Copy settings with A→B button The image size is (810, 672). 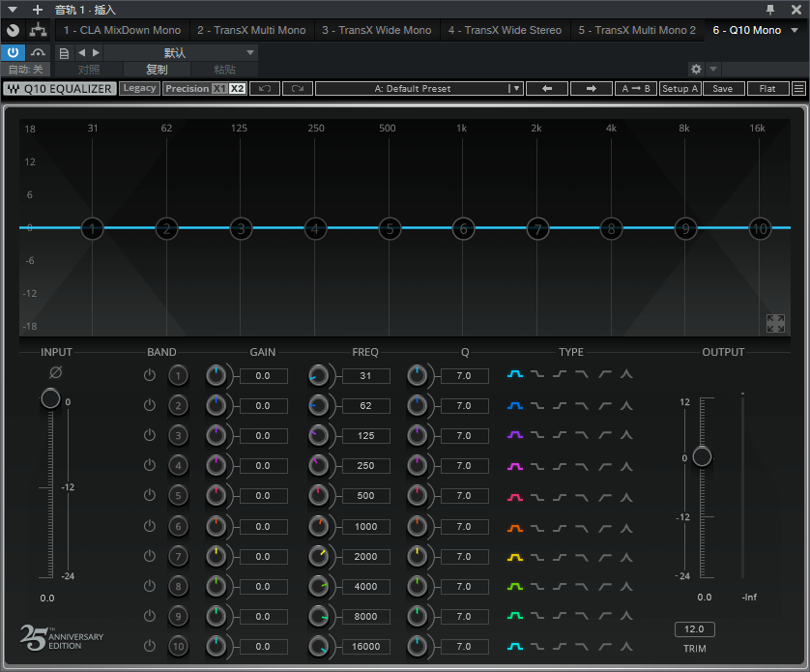[636, 88]
